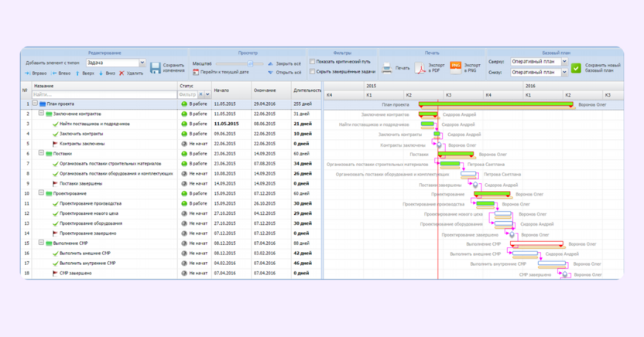Click the printer icon
644x337 pixels.
(x=387, y=68)
